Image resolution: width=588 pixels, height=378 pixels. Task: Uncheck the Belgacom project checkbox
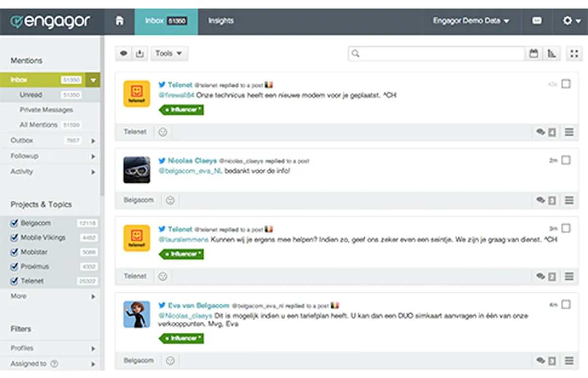coord(14,223)
